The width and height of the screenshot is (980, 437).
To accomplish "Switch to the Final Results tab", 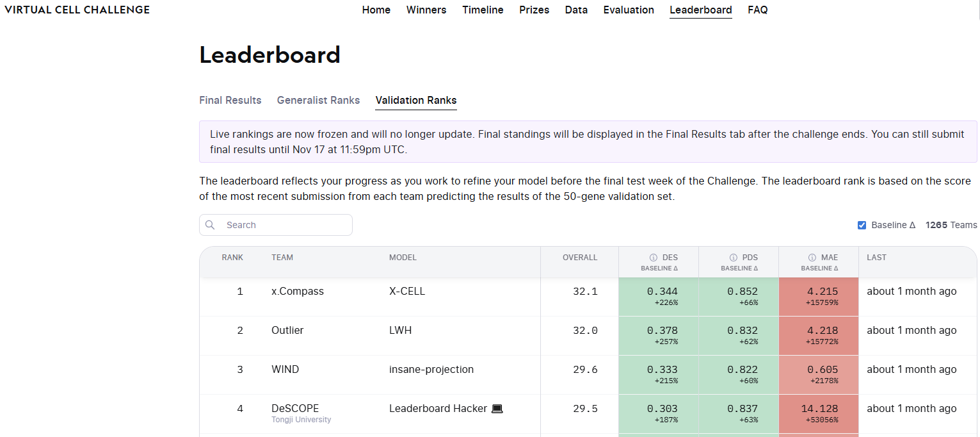I will [230, 101].
